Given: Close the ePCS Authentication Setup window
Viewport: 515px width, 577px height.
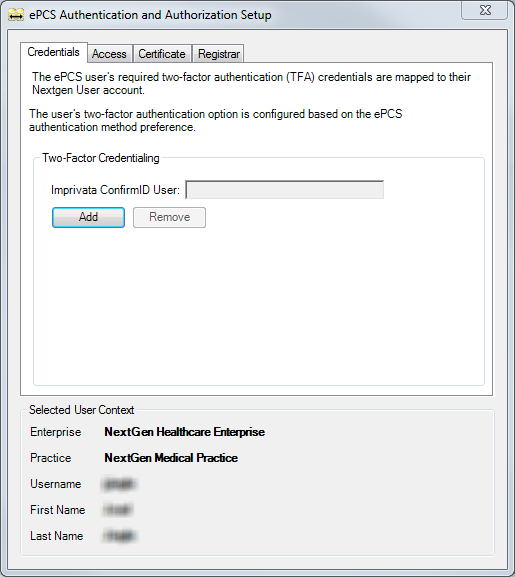Looking at the screenshot, I should (485, 10).
